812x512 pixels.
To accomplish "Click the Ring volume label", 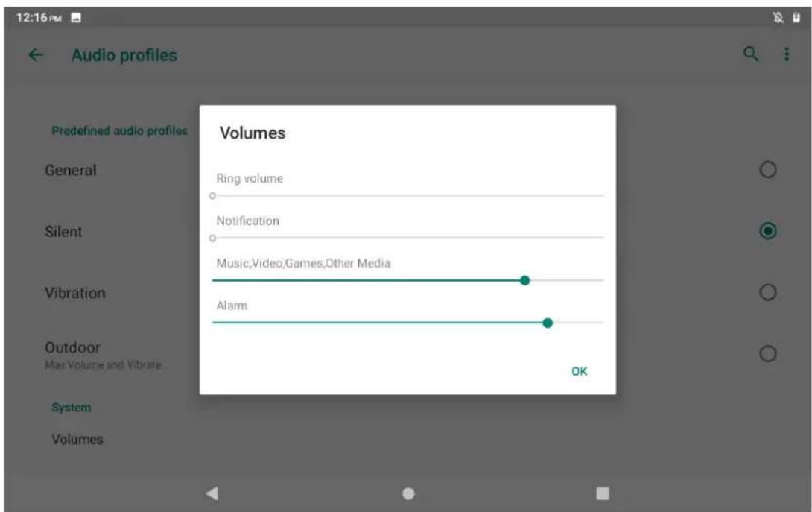I will (x=250, y=178).
